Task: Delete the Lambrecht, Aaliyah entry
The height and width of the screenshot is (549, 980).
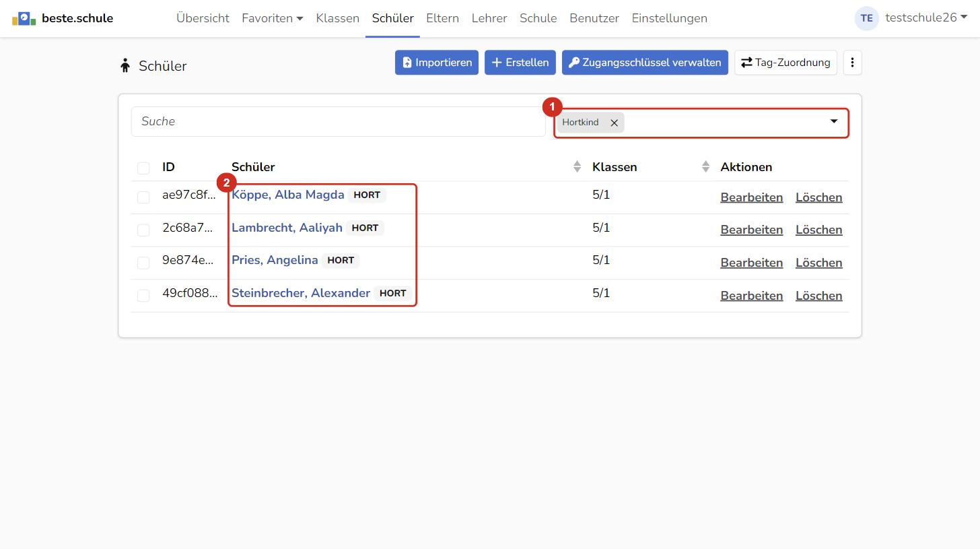Action: [x=818, y=230]
